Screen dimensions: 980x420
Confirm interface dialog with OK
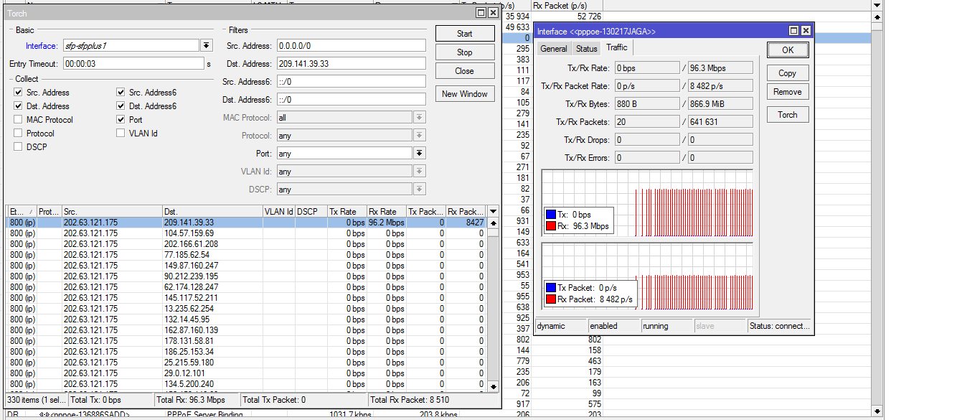point(788,50)
